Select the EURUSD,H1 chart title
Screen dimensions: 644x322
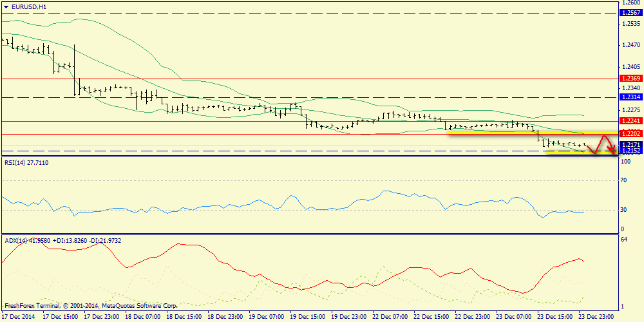click(29, 6)
